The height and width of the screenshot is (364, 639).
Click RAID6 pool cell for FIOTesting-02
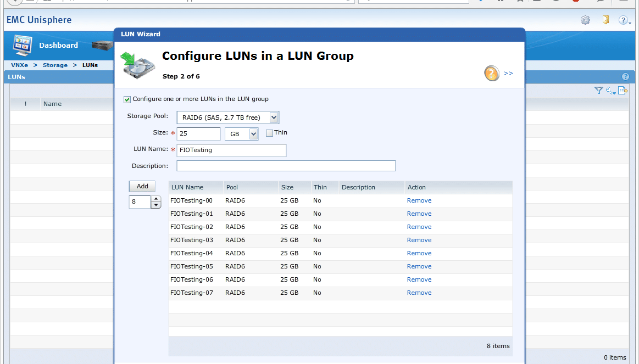pos(235,227)
